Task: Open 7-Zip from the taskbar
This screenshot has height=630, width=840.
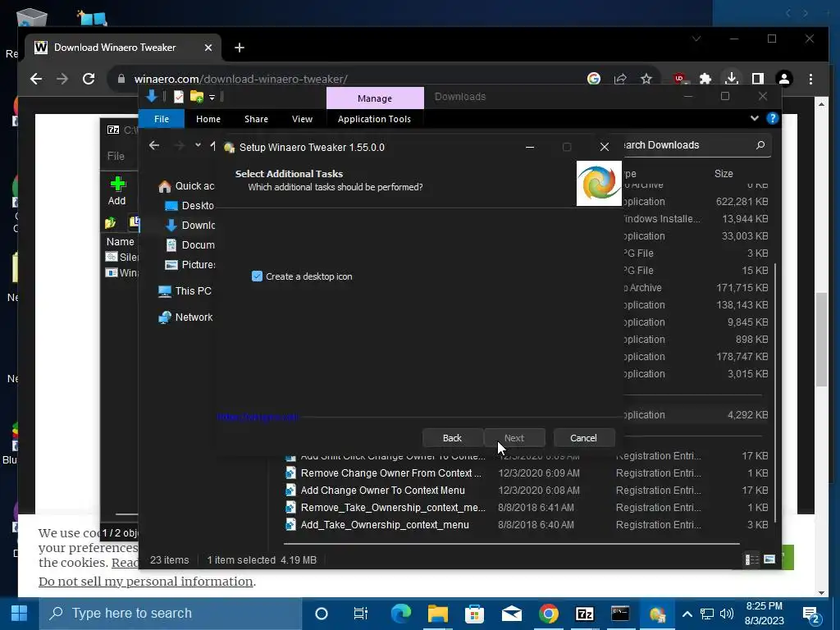Action: [x=584, y=614]
